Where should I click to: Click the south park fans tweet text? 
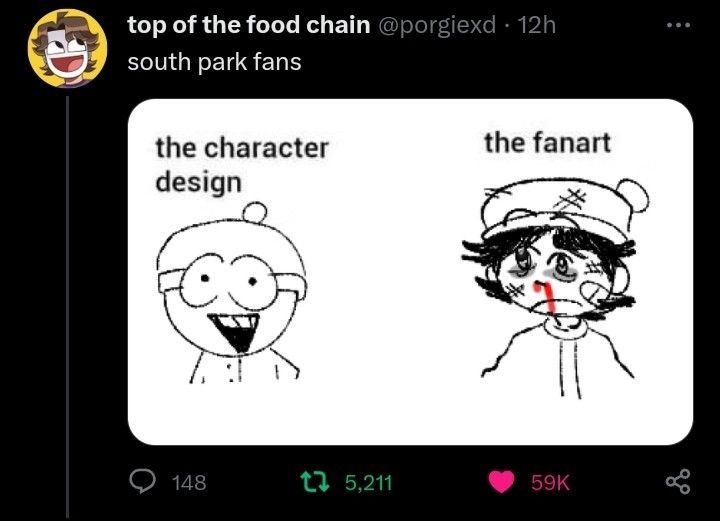[x=214, y=62]
